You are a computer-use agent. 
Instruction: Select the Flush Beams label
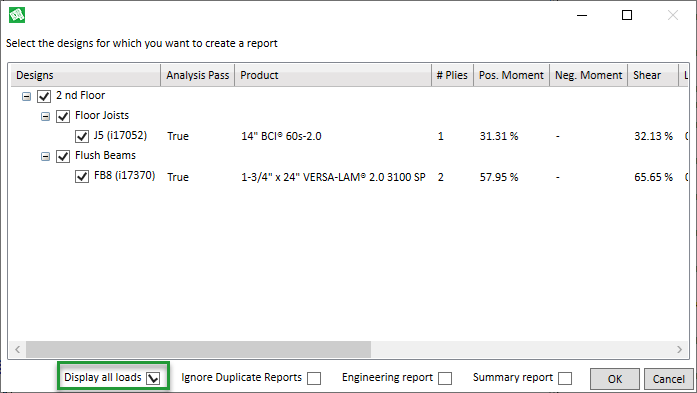click(x=105, y=155)
